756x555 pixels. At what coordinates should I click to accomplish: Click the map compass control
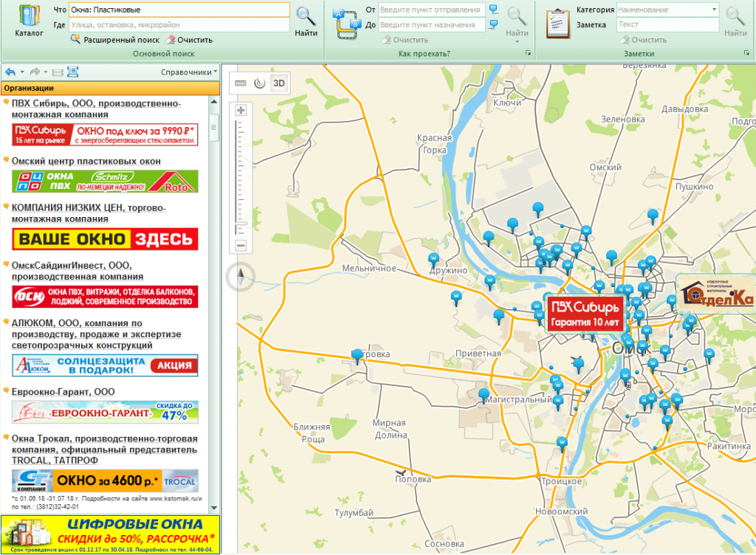point(241,277)
